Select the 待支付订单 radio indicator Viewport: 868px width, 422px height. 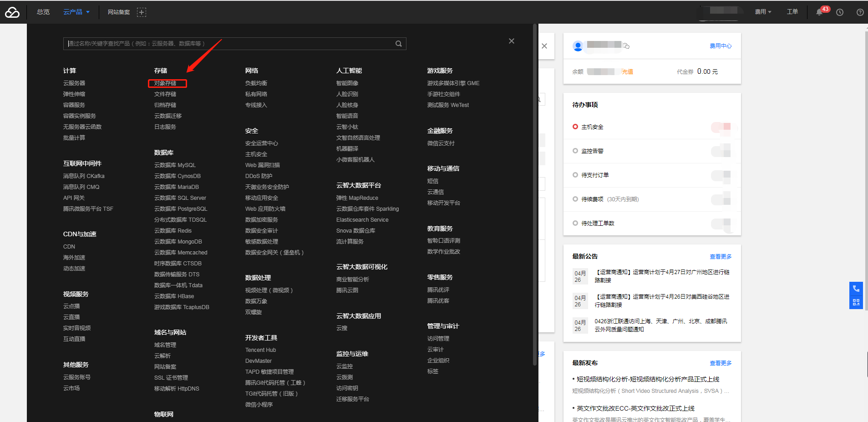[x=575, y=175]
